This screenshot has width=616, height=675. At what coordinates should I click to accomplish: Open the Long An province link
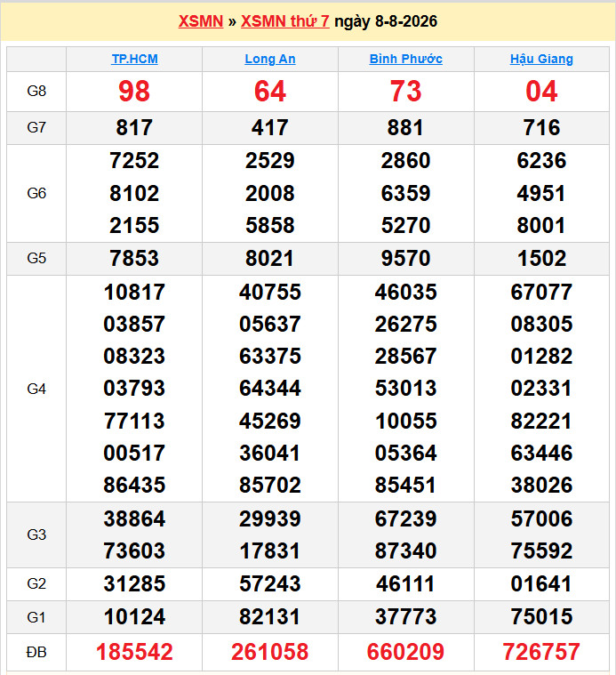(x=270, y=59)
